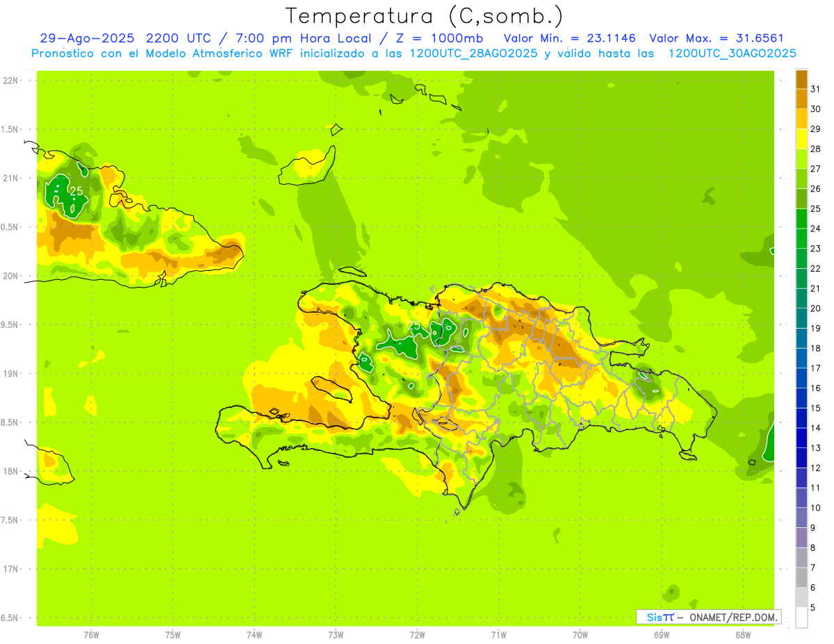Click the '17N' latitude axis label
This screenshot has height=644, width=834.
(10, 569)
